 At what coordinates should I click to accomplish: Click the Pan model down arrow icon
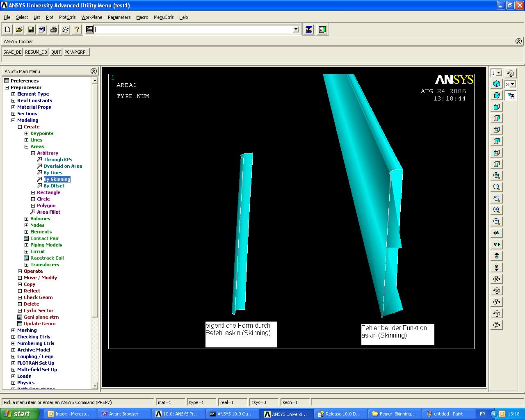(497, 267)
